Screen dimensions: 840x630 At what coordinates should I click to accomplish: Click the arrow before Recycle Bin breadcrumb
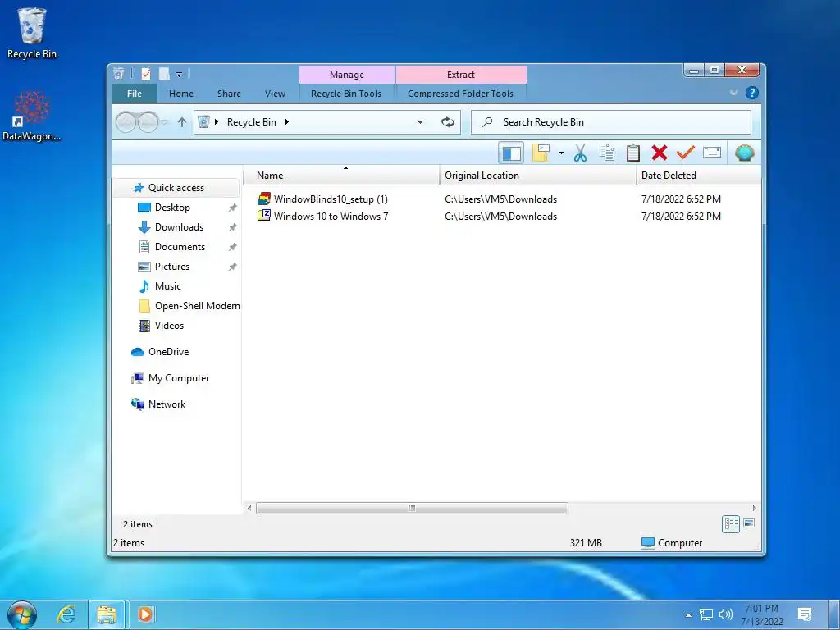[217, 122]
